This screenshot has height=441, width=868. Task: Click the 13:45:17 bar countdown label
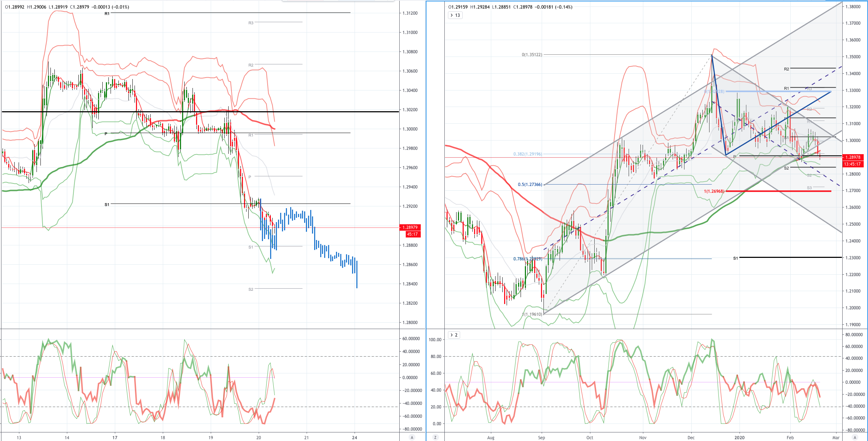[853, 164]
